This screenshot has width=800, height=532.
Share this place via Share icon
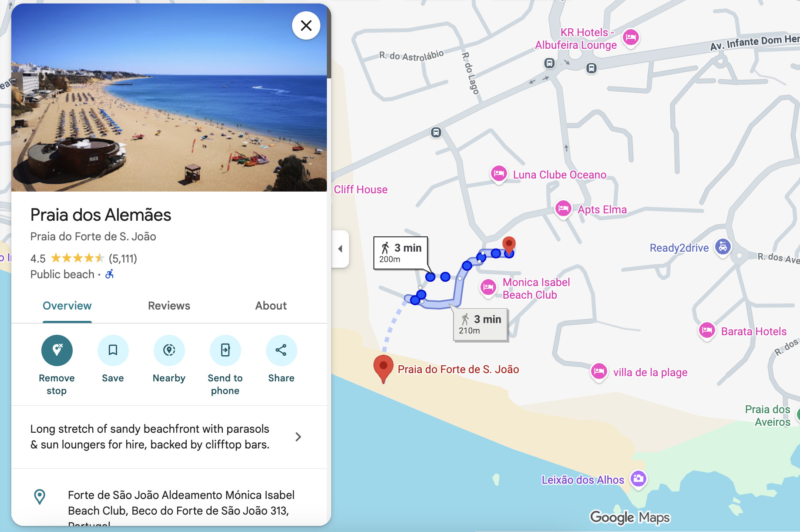[281, 350]
